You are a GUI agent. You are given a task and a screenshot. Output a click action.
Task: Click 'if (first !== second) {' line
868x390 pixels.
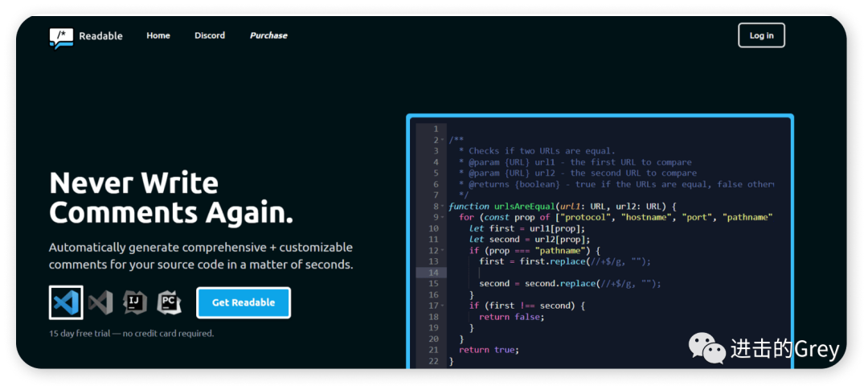527,306
